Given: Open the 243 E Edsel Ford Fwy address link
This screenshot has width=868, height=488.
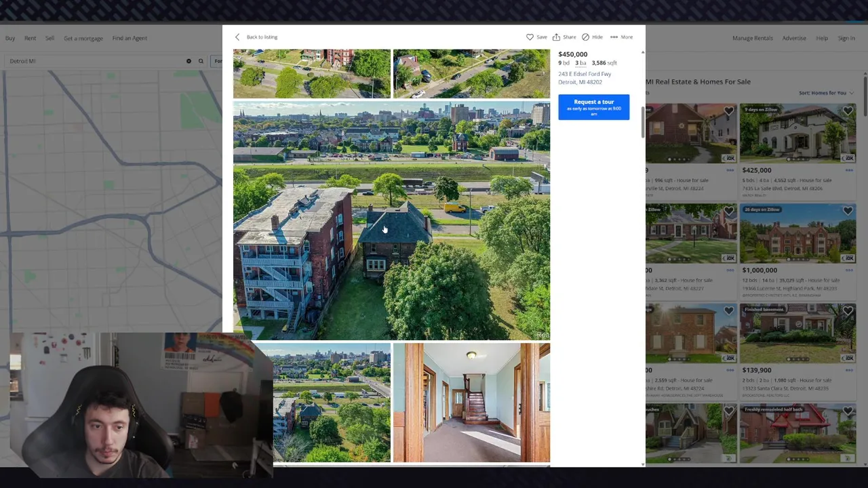Looking at the screenshot, I should pos(585,78).
